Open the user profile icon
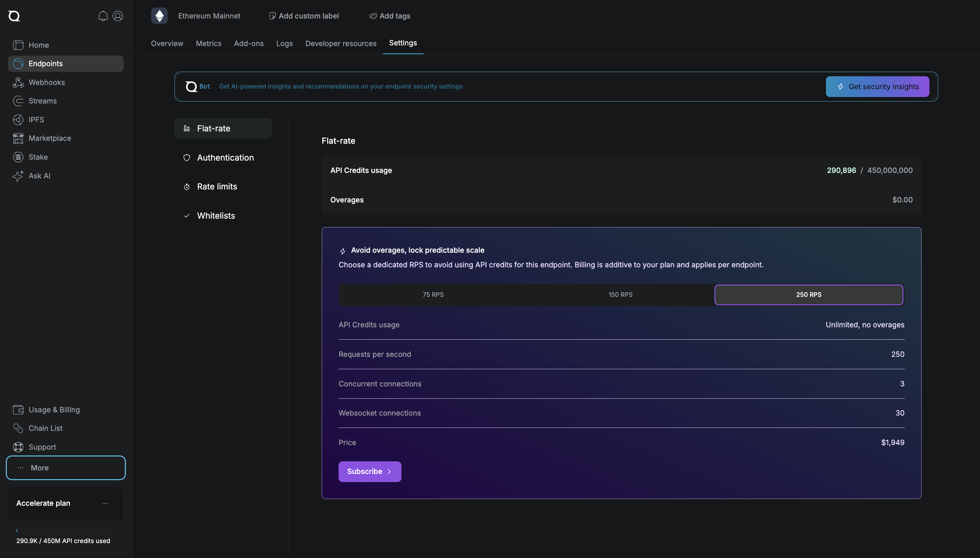The width and height of the screenshot is (980, 558). [x=118, y=16]
